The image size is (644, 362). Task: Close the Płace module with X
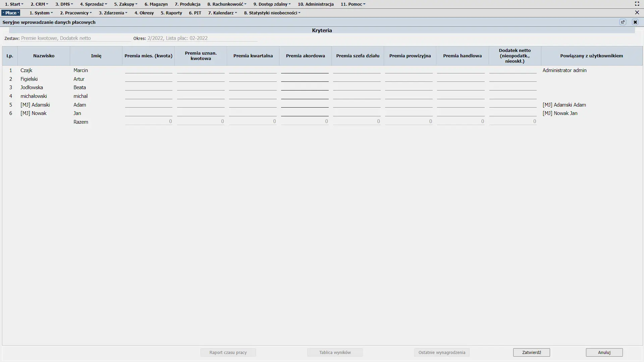[637, 13]
